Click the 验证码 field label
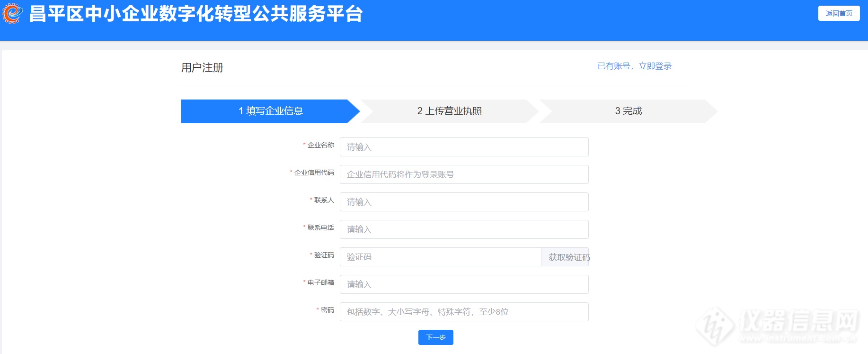The width and height of the screenshot is (868, 354). [324, 255]
